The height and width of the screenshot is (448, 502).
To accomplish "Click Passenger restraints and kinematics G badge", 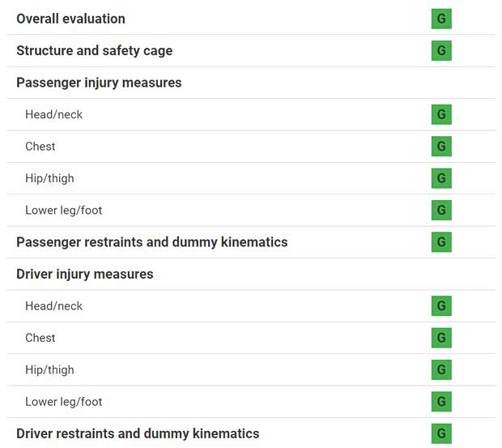I will 441,242.
